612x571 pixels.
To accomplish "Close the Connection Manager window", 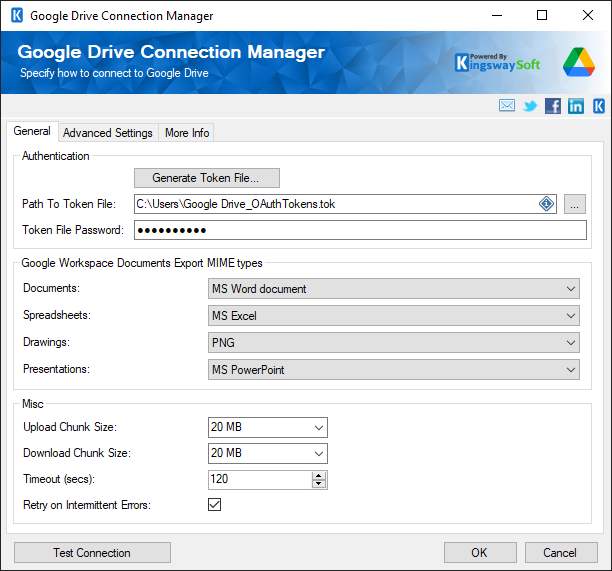I will point(588,16).
